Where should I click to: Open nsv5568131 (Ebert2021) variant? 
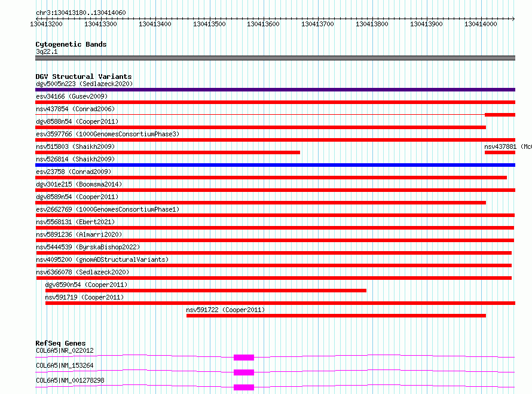coord(75,222)
